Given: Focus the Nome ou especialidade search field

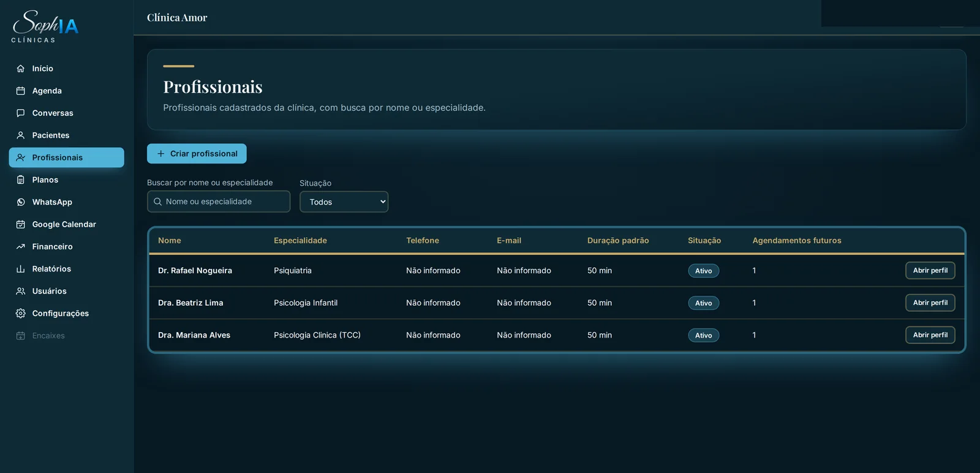Looking at the screenshot, I should (x=219, y=202).
